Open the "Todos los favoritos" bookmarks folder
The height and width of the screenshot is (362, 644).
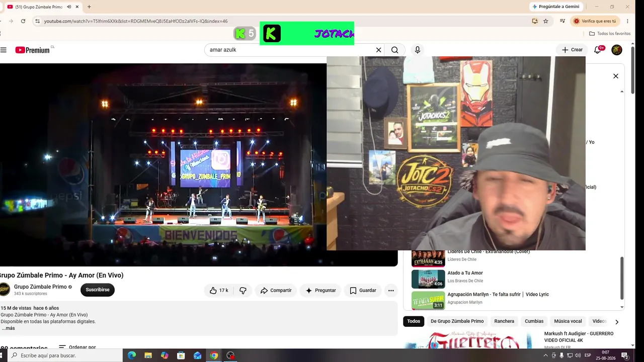coord(610,34)
